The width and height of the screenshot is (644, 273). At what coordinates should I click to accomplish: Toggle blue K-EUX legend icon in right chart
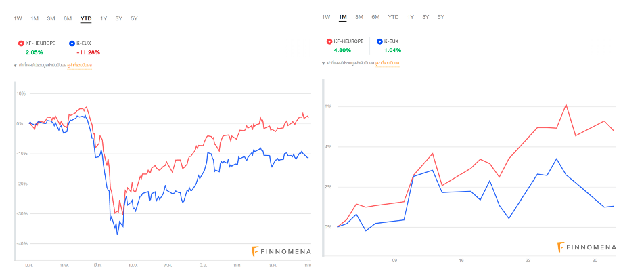[380, 41]
